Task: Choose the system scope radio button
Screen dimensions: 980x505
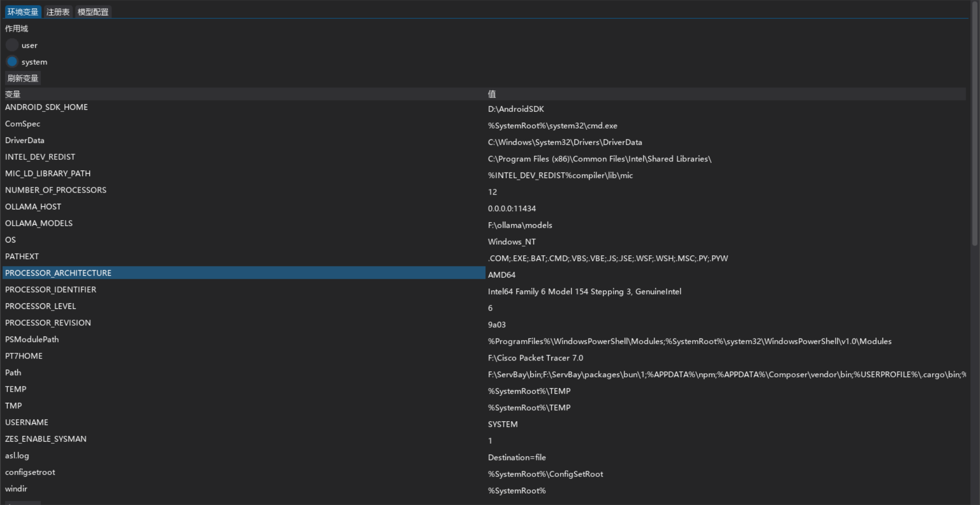Action: 12,62
